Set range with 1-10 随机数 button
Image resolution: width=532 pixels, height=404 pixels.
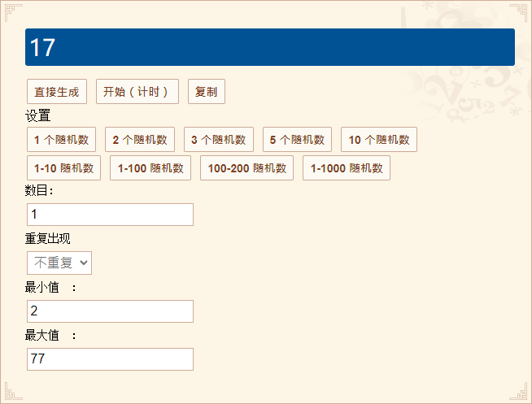tap(63, 167)
